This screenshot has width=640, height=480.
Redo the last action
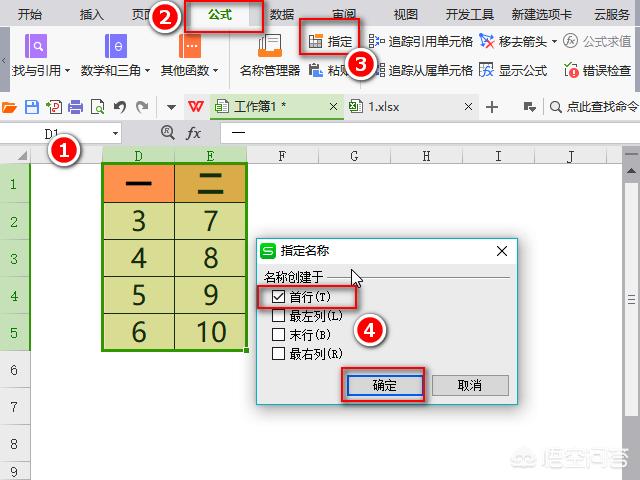point(142,107)
